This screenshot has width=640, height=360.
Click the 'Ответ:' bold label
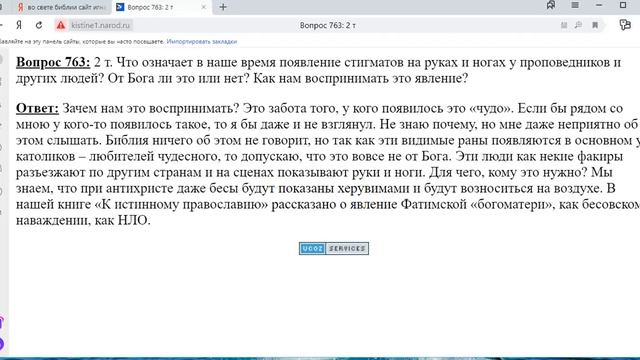37,109
